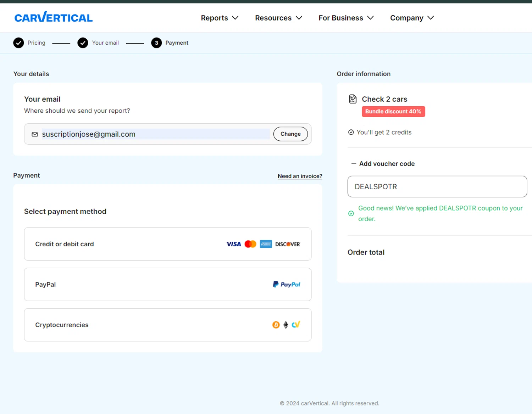Click the carVertical cV token icon
This screenshot has height=414, width=532.
pos(296,324)
